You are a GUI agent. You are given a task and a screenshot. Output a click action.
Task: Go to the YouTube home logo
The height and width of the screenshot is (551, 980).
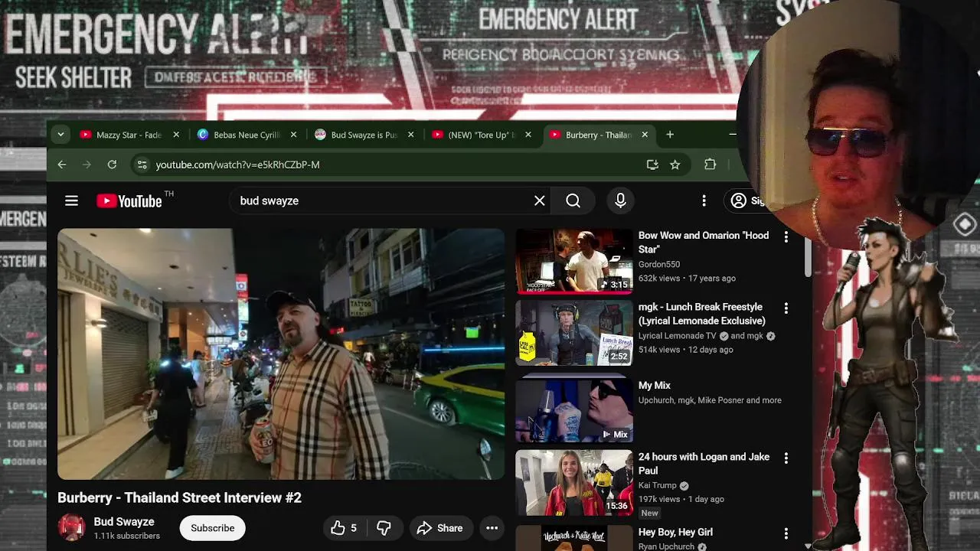129,201
